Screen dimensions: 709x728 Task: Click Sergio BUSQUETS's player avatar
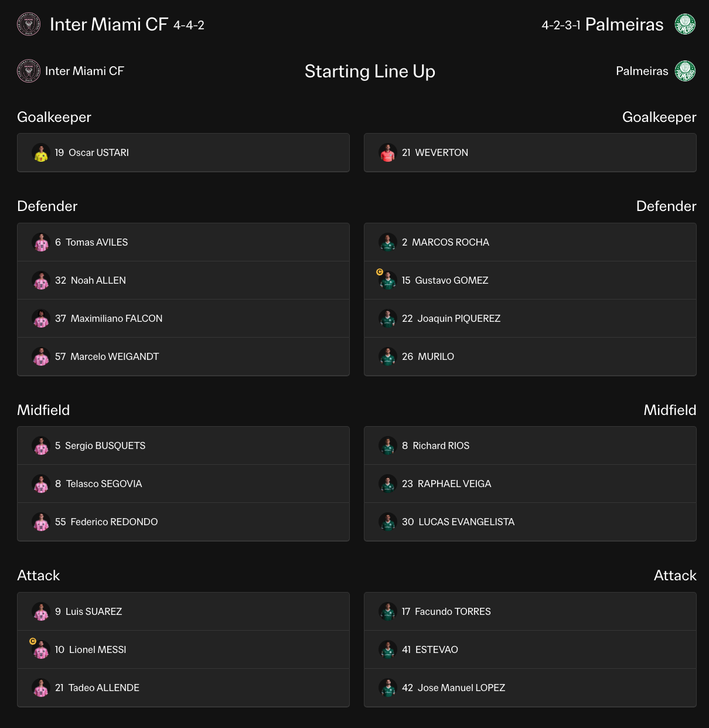pyautogui.click(x=40, y=445)
